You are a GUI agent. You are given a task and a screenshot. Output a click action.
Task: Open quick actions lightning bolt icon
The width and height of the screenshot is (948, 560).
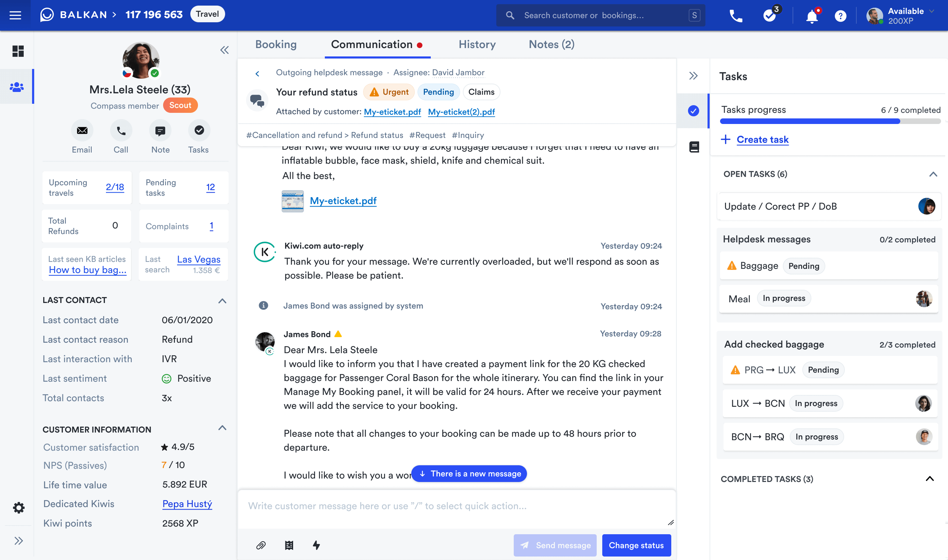(x=316, y=545)
